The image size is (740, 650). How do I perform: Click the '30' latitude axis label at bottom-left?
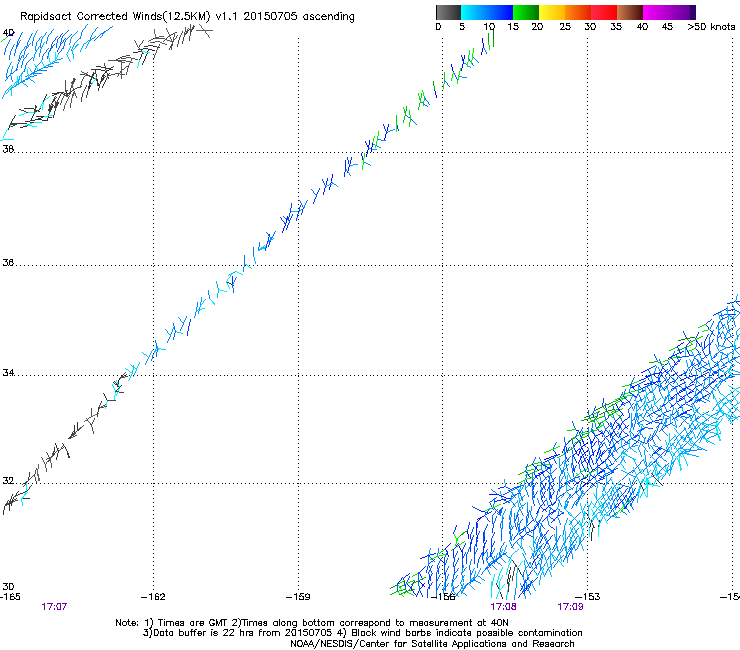(x=8, y=587)
